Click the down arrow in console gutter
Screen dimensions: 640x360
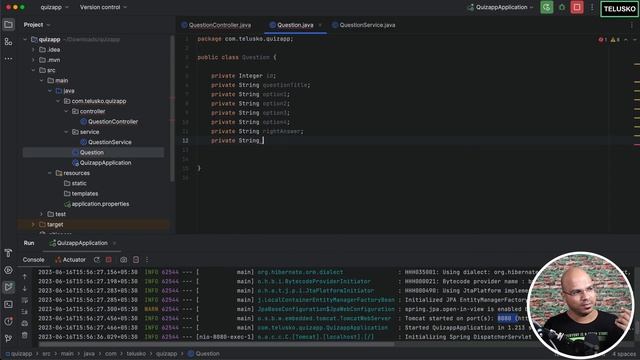point(24,289)
